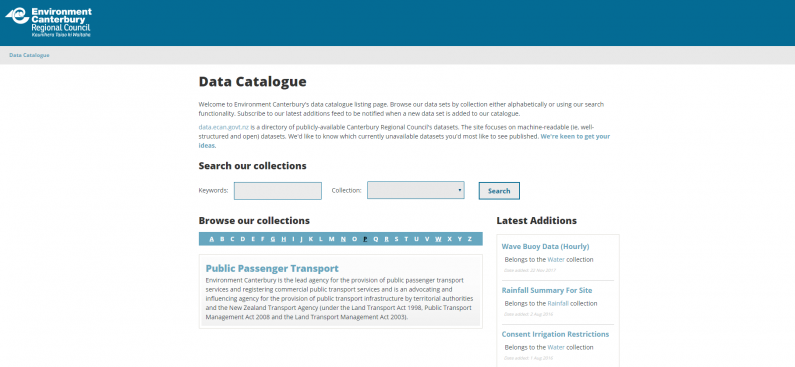Click the Search button

[x=499, y=191]
